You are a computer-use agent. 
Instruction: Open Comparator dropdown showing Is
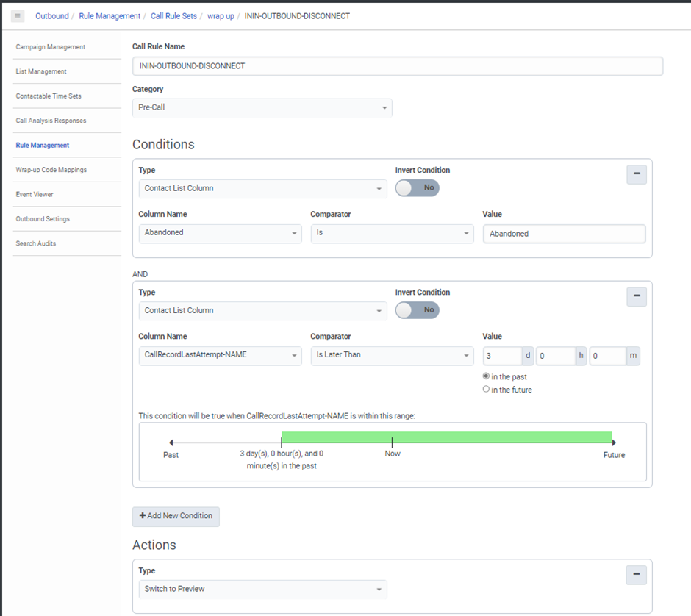tap(392, 233)
